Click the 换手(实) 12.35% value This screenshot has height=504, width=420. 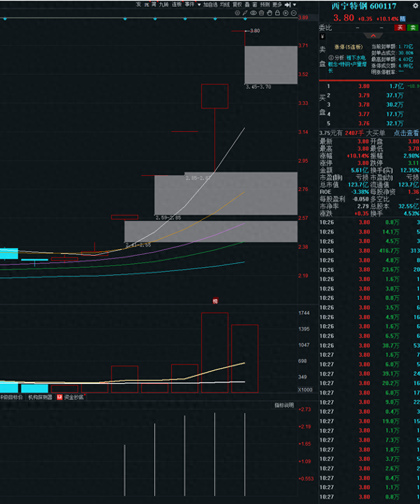(409, 170)
